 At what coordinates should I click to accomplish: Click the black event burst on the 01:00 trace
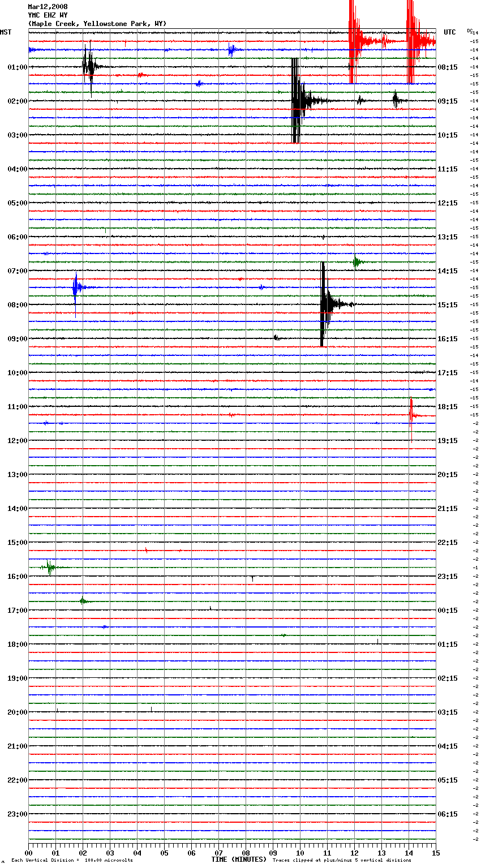pos(91,67)
